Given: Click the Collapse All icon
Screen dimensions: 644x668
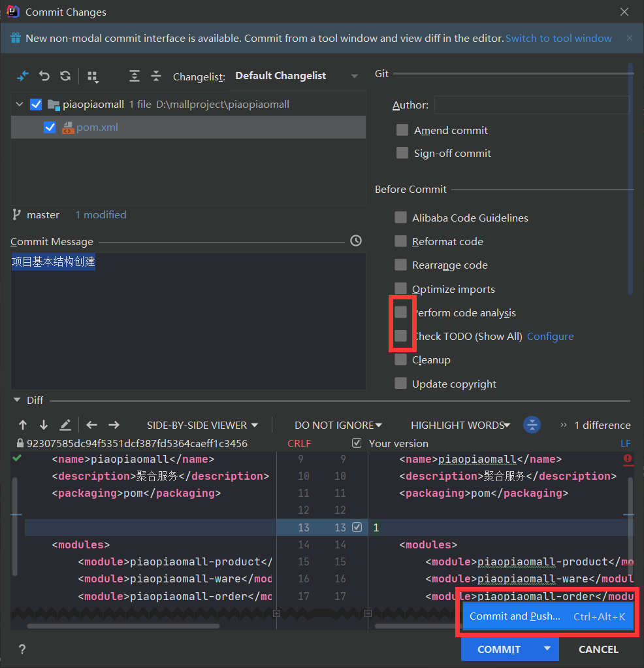Looking at the screenshot, I should [x=156, y=76].
